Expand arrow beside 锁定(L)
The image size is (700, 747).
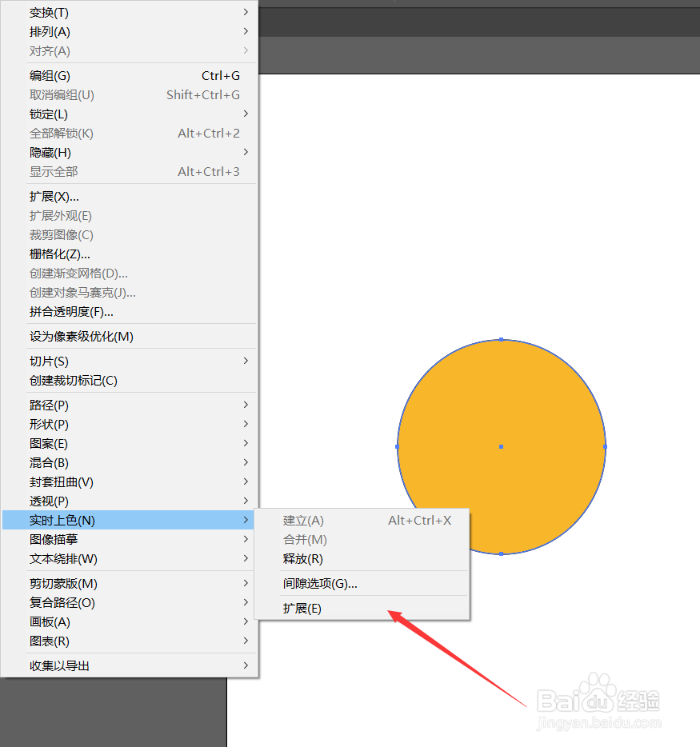246,114
